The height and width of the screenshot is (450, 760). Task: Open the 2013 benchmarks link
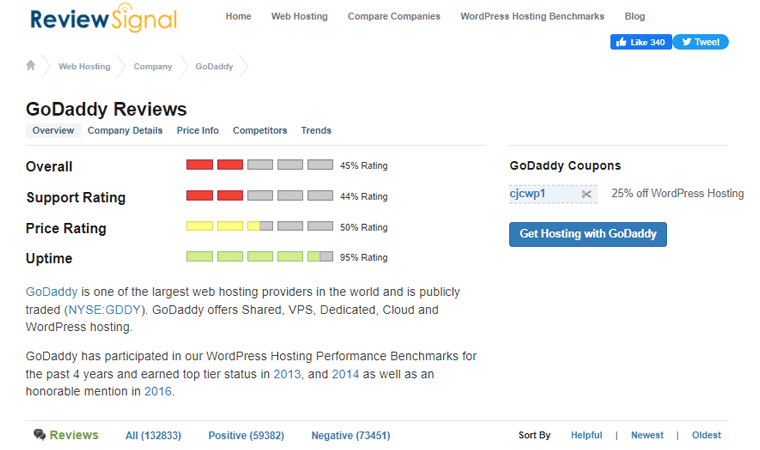click(287, 374)
